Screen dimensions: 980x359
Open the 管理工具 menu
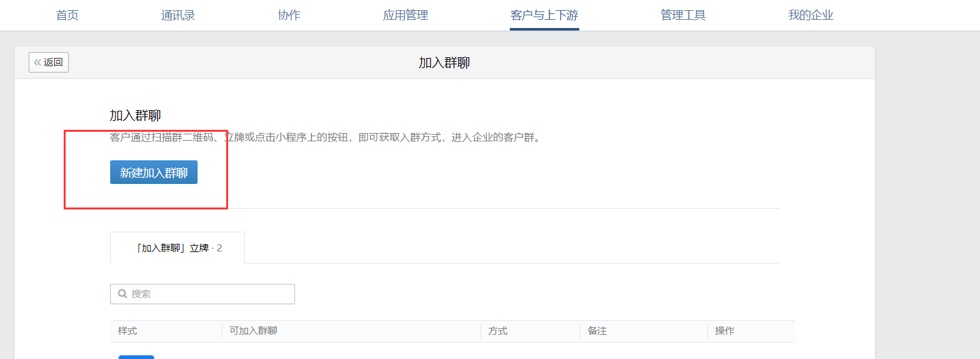coord(683,15)
